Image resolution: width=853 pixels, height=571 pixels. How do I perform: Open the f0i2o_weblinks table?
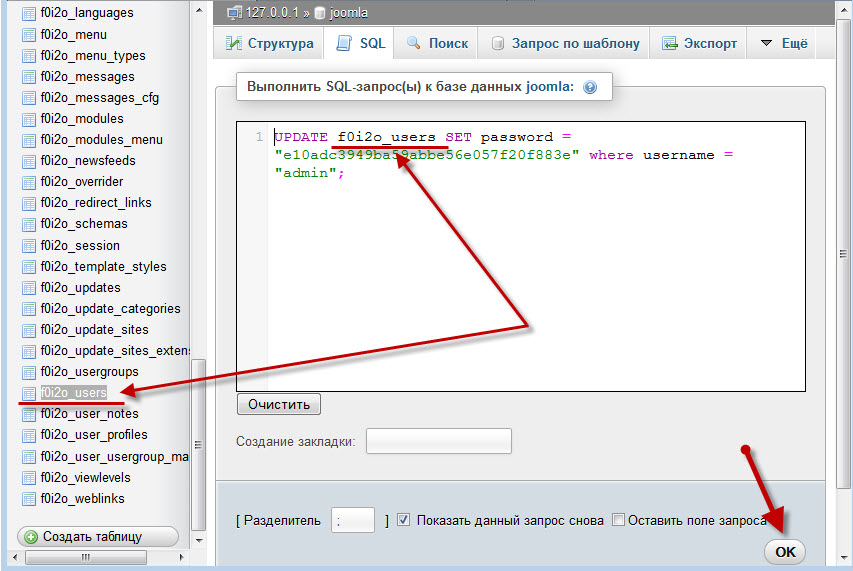pyautogui.click(x=82, y=499)
